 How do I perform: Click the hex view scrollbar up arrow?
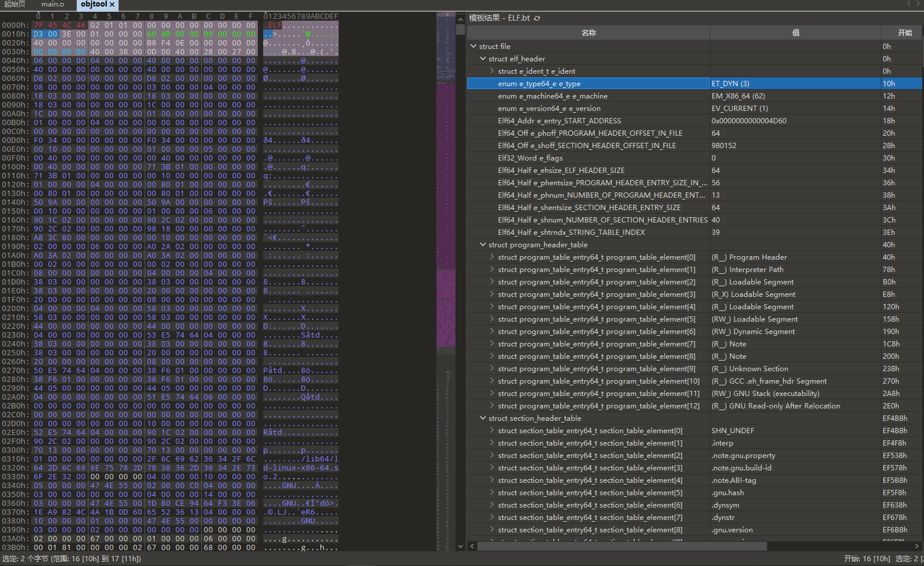pos(460,19)
